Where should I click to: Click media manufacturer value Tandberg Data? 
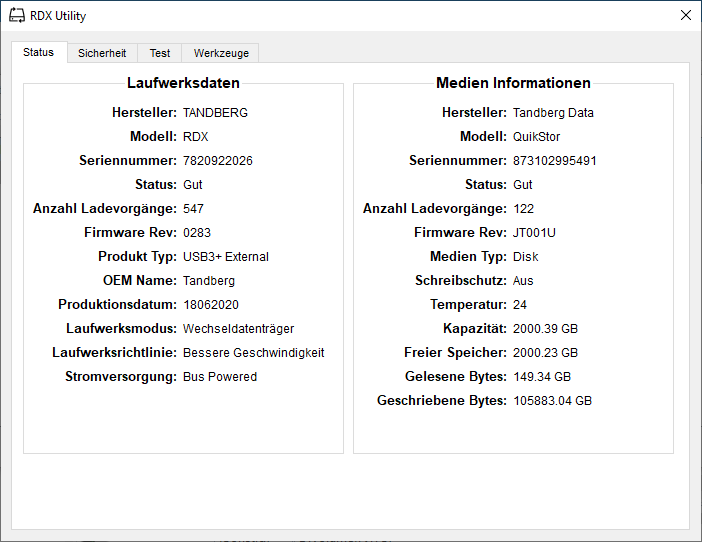tap(553, 113)
